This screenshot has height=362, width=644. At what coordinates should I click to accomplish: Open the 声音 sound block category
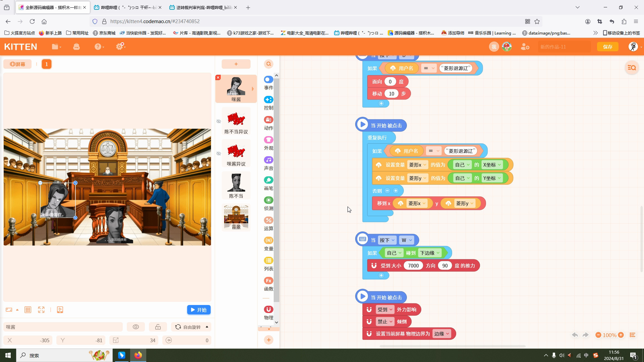click(x=268, y=163)
